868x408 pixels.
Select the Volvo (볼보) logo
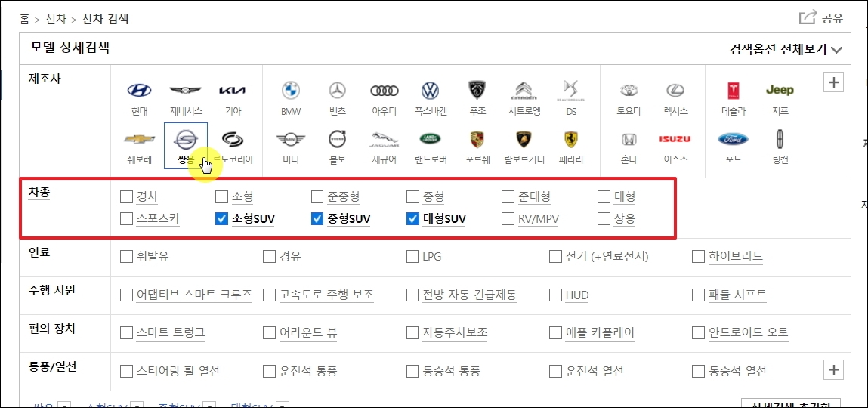pos(337,139)
